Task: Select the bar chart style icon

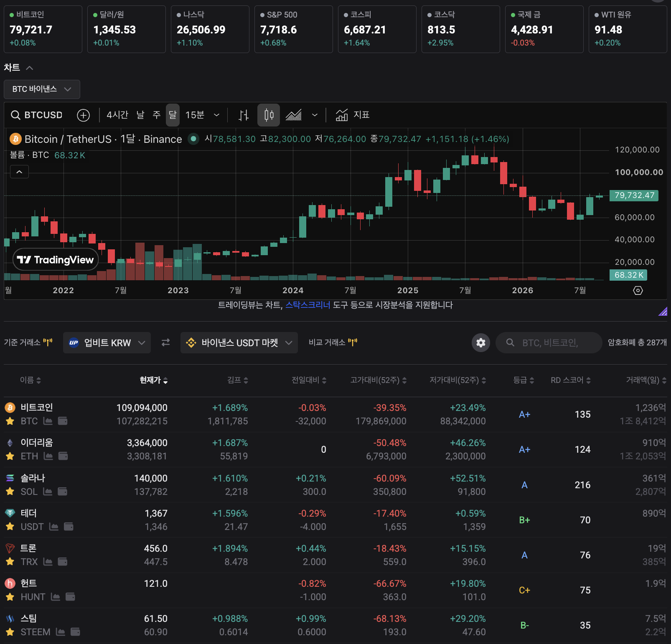Action: click(244, 115)
